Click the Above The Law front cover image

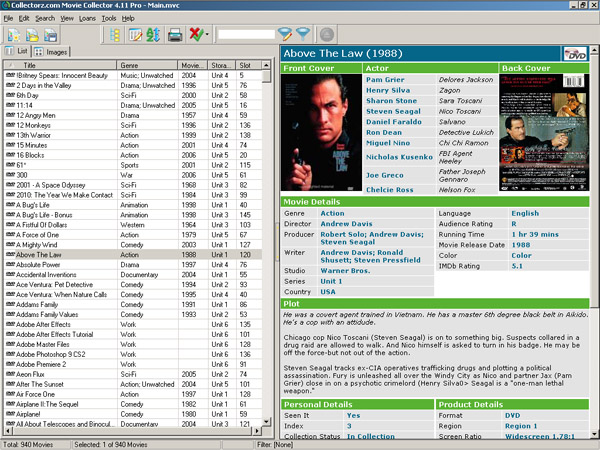point(321,132)
